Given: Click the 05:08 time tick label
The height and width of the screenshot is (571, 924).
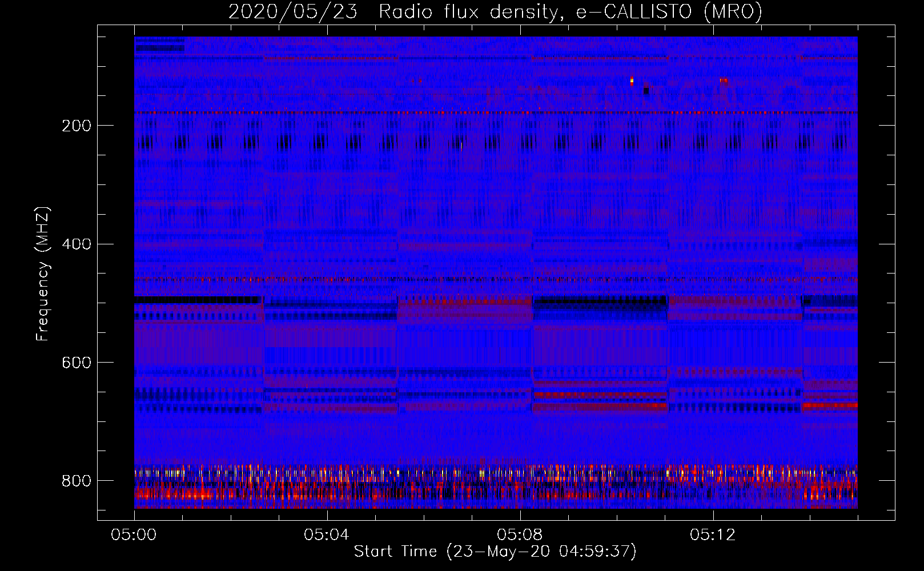Looking at the screenshot, I should [x=520, y=535].
